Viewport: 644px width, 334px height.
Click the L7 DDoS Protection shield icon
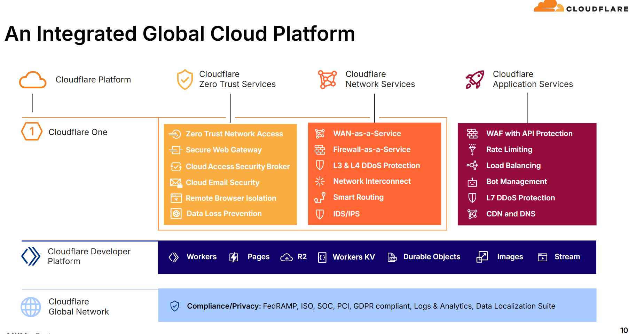click(472, 198)
